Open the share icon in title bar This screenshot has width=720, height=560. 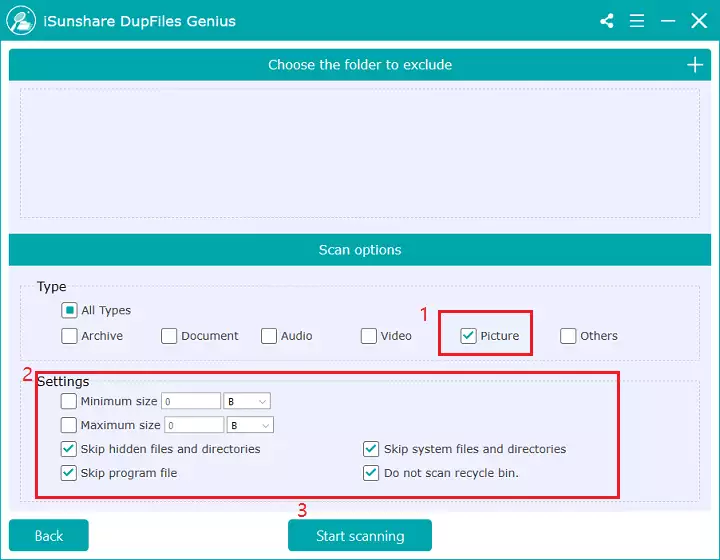tap(607, 21)
